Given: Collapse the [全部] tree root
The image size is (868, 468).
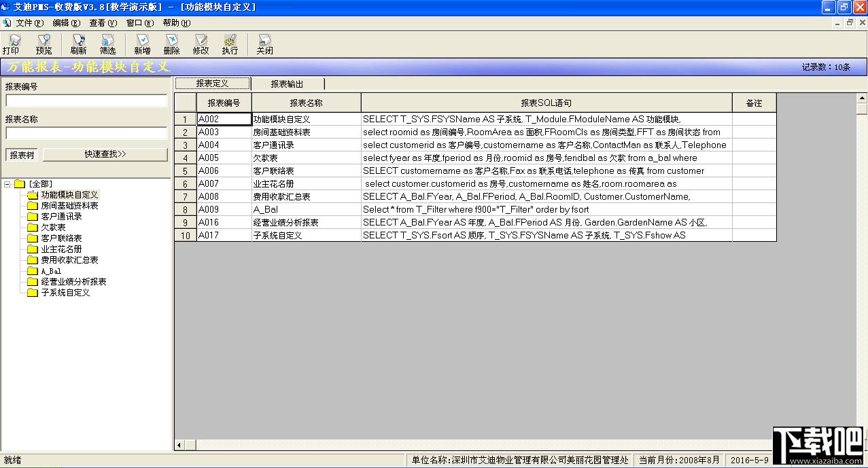Looking at the screenshot, I should (7, 184).
